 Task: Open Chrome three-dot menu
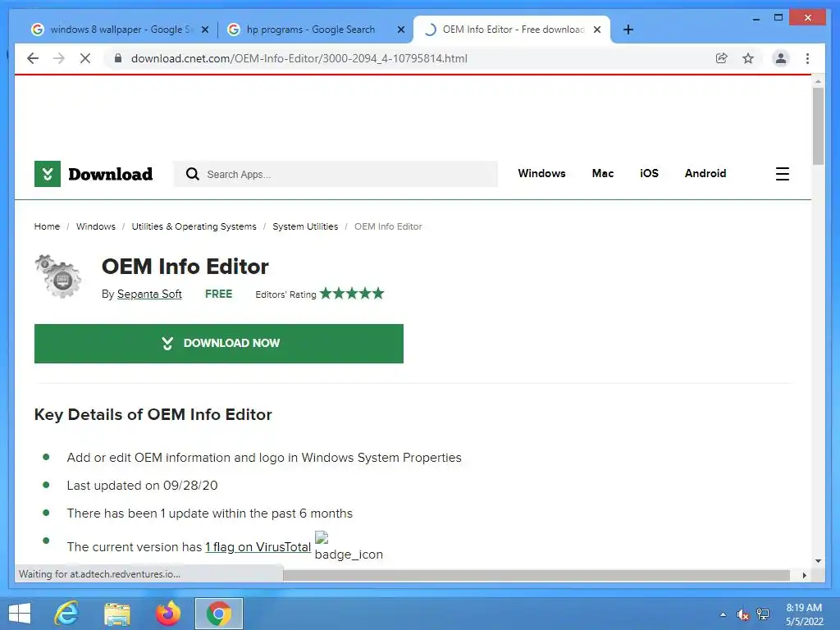point(807,58)
